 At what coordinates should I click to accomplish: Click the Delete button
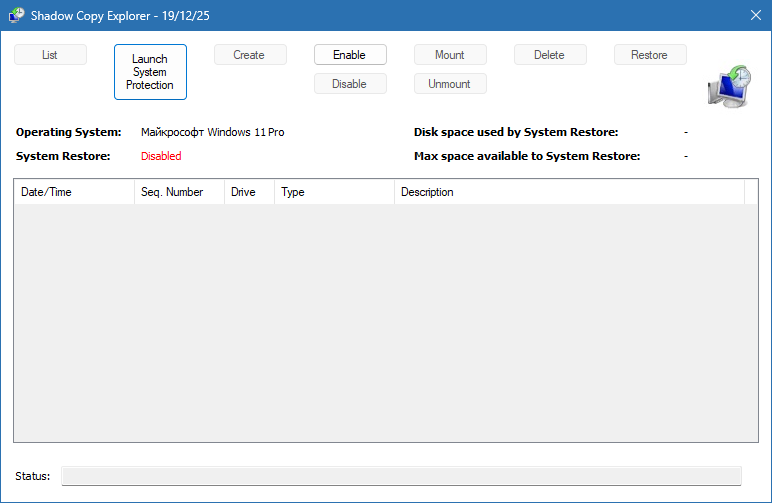(550, 55)
